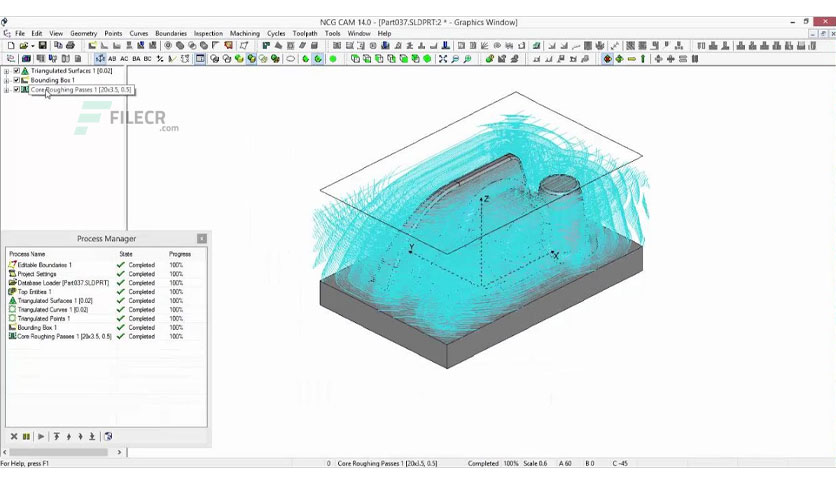Select Core Roughing Passes 1 process row

coord(96,336)
